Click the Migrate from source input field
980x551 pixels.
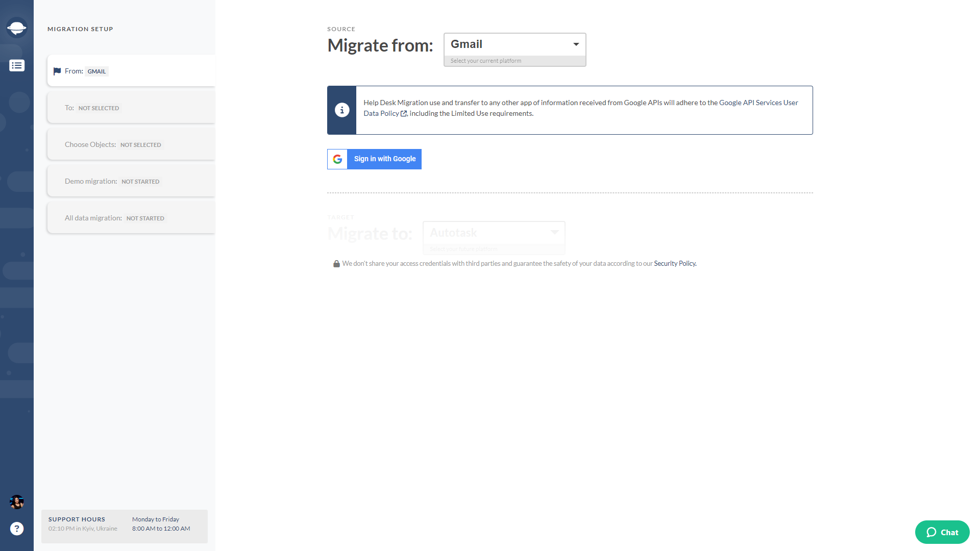[515, 44]
